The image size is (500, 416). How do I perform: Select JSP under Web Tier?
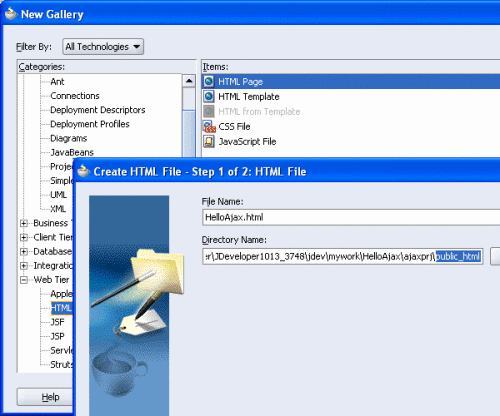[57, 336]
